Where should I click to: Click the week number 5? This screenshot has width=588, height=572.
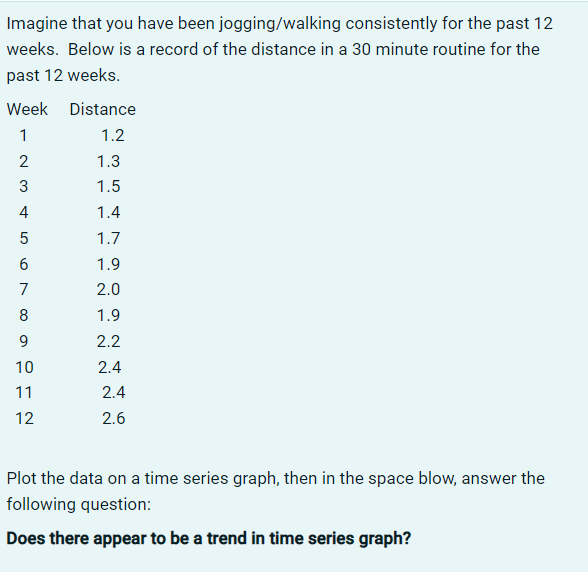click(24, 238)
